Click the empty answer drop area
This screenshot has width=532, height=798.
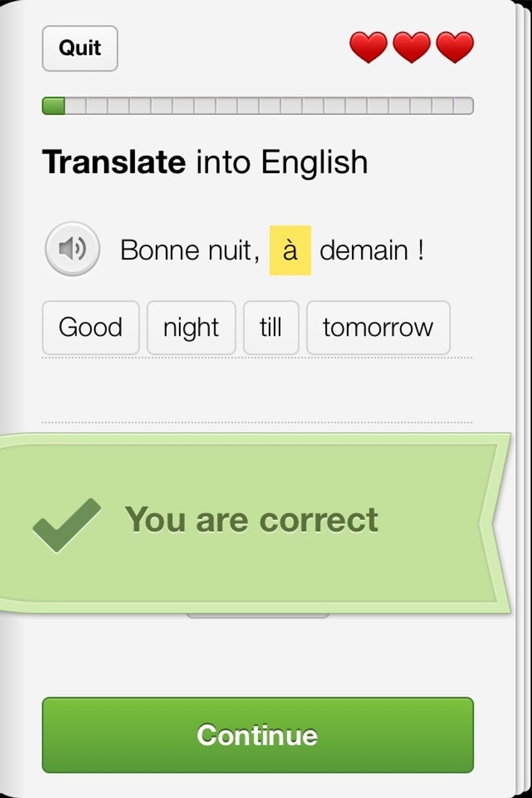(x=257, y=390)
